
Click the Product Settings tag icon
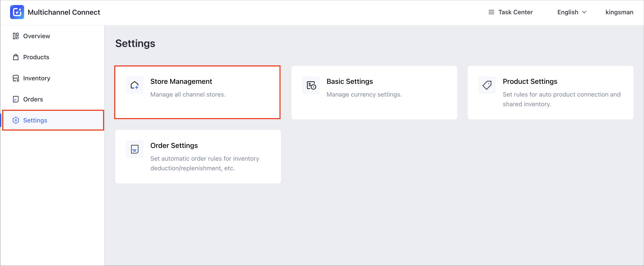487,85
